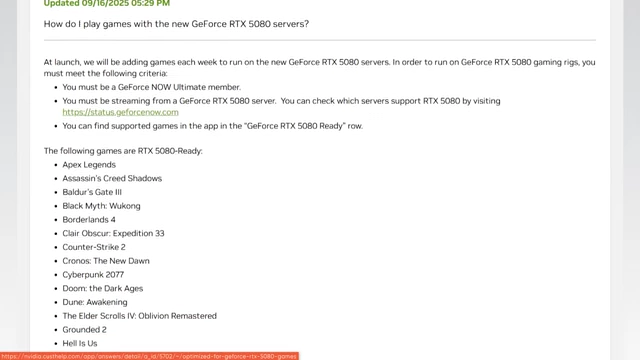640x360 pixels.
Task: Select 'Assassin's Creed Shadows' list entry
Action: 112,178
